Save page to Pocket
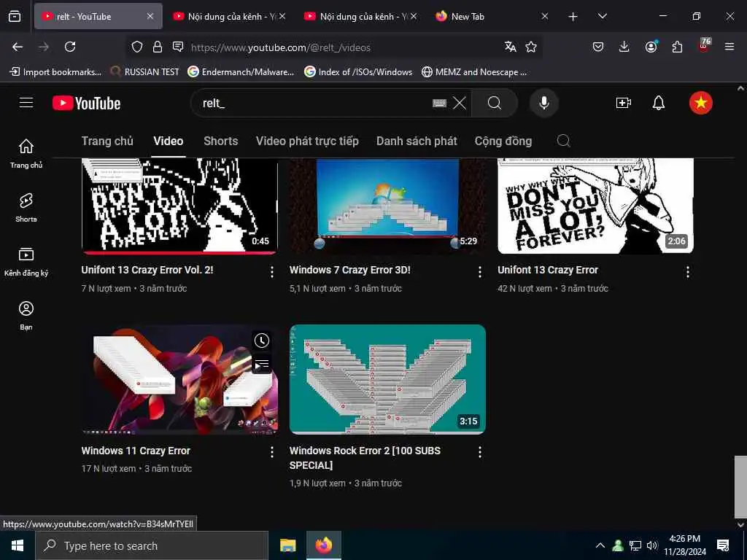This screenshot has height=560, width=747. tap(598, 47)
